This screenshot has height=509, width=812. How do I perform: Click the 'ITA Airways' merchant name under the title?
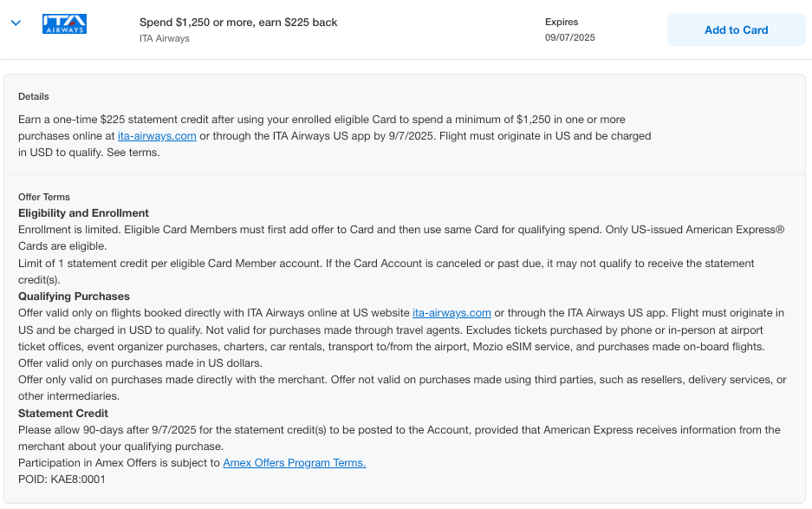coord(164,38)
